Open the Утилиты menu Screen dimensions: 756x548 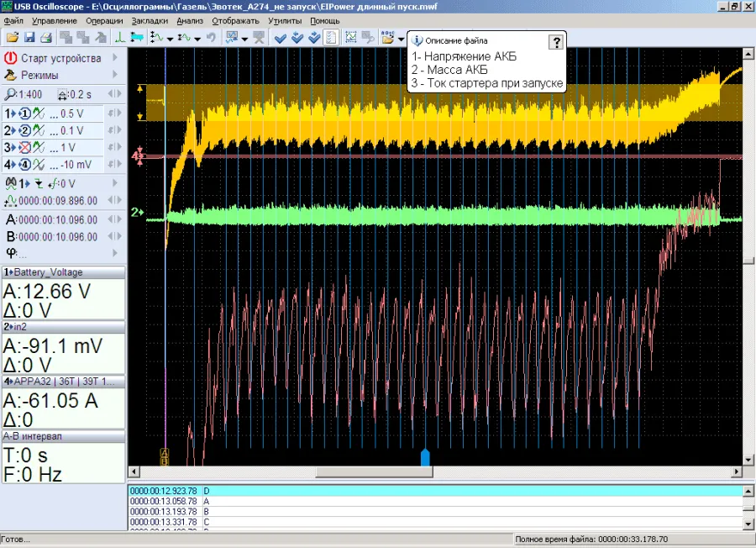285,21
